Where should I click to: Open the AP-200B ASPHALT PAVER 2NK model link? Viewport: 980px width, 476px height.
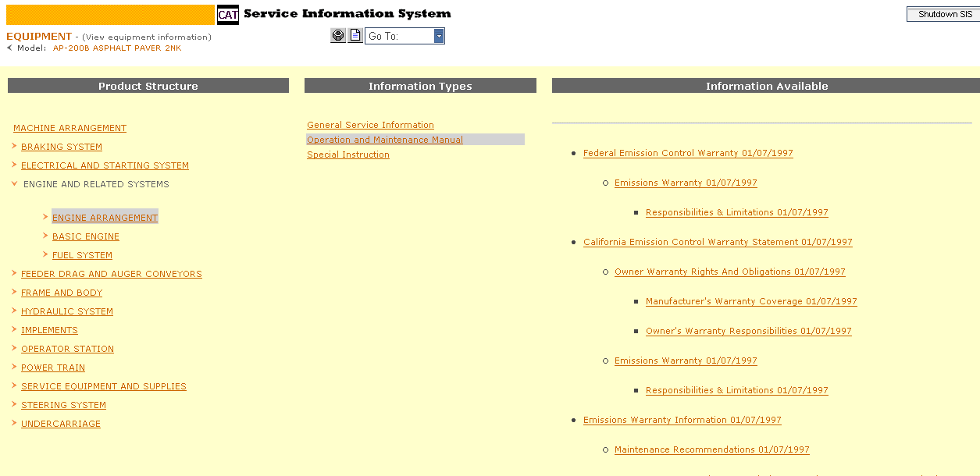click(117, 48)
